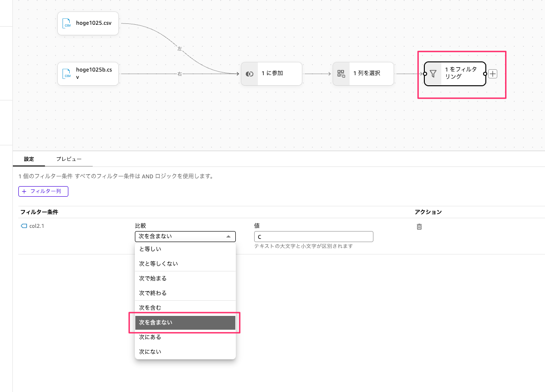Choose the '次で終わる' comparison option
Screen dimensions: 545x392
pyautogui.click(x=185, y=293)
